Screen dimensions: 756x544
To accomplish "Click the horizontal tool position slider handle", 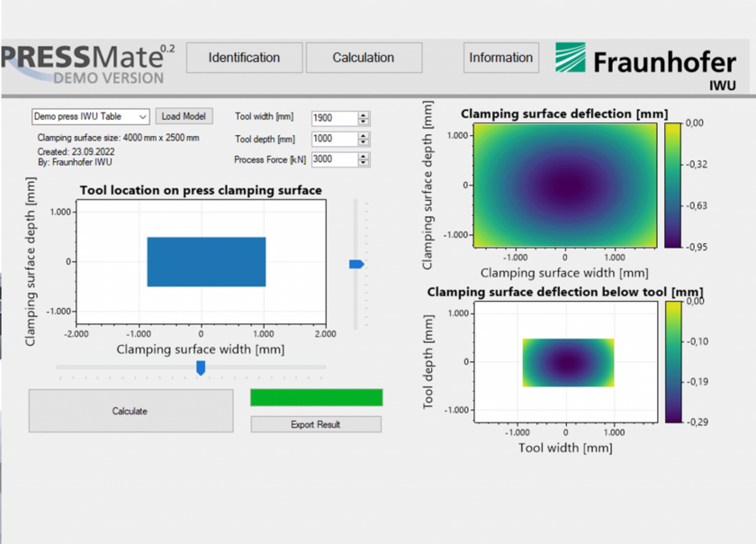I will tap(201, 367).
